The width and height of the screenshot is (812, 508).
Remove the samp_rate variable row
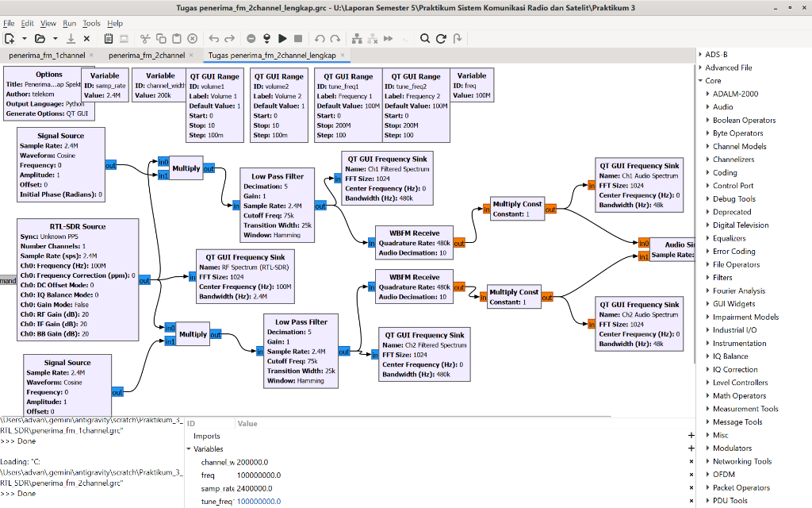pos(691,488)
